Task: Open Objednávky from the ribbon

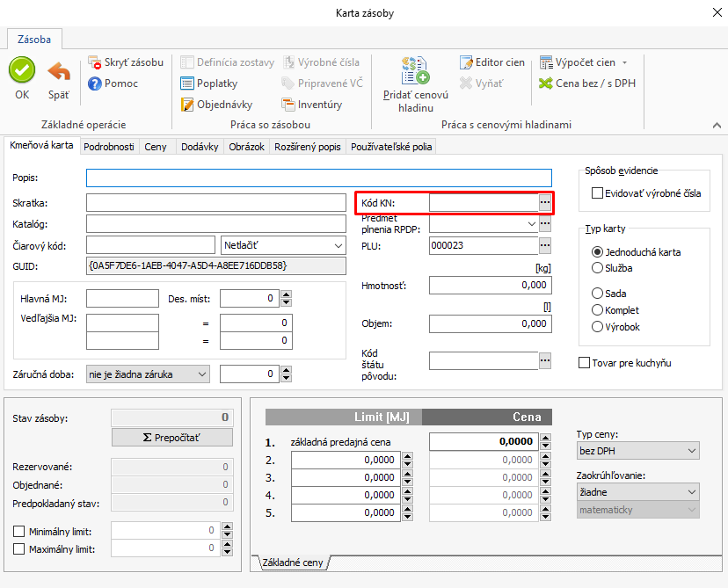Action: point(217,105)
